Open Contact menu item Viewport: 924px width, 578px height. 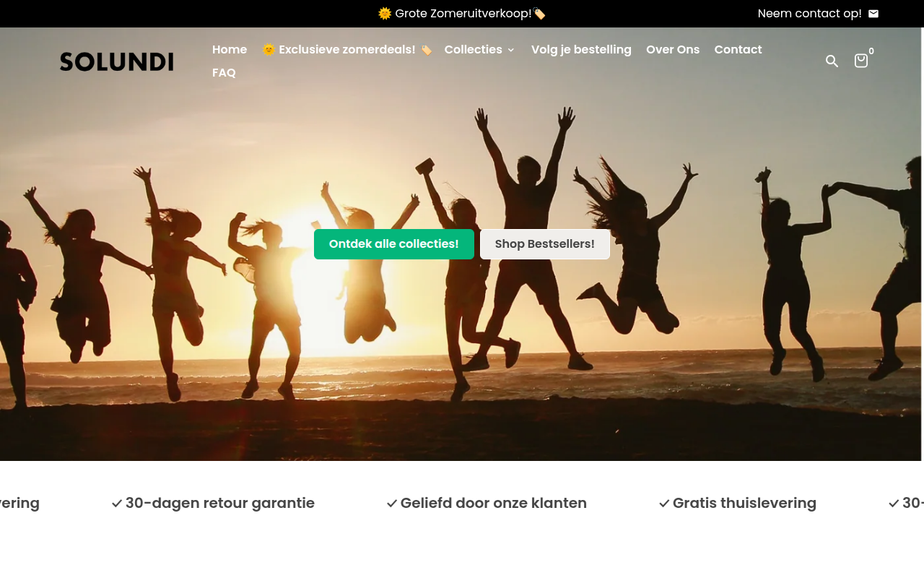(738, 49)
